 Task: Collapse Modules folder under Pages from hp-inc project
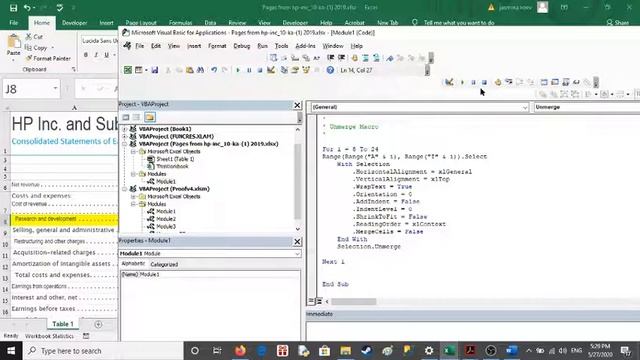tap(133, 174)
